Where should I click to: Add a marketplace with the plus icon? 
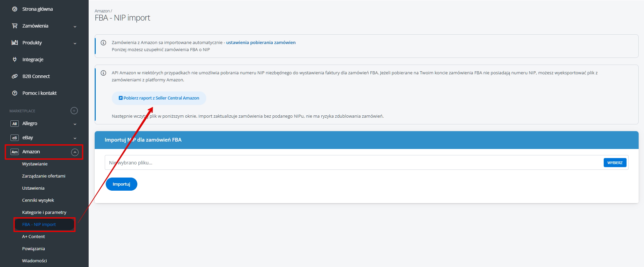click(x=74, y=111)
